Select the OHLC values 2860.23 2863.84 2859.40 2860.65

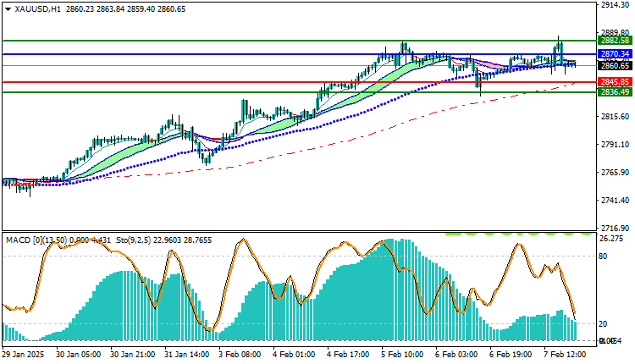125,9
